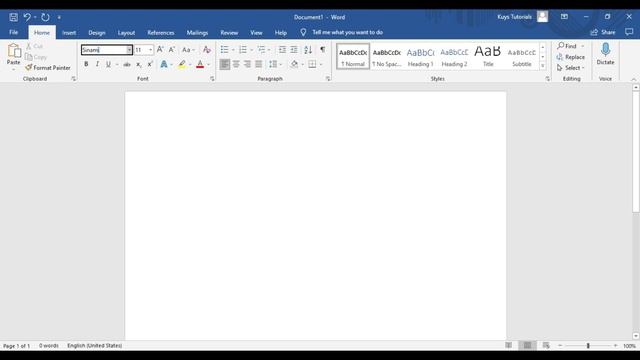Switch to the Design tab
Image resolution: width=640 pixels, height=360 pixels.
point(97,32)
